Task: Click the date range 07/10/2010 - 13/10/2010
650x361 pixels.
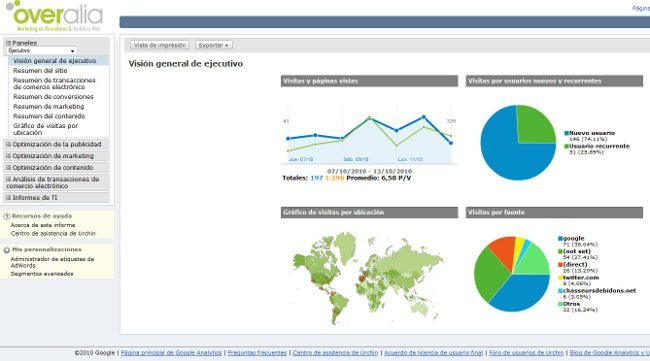Action: coord(369,171)
